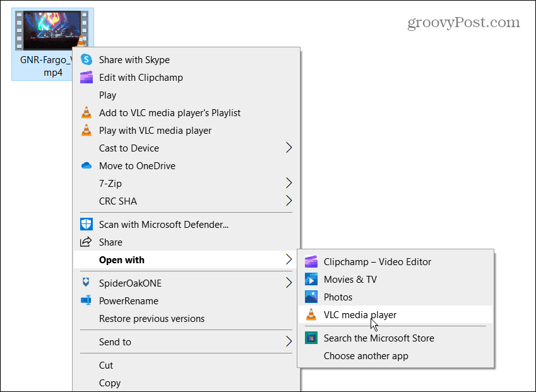Open the file with Photos
536x392 pixels.
[x=395, y=297]
